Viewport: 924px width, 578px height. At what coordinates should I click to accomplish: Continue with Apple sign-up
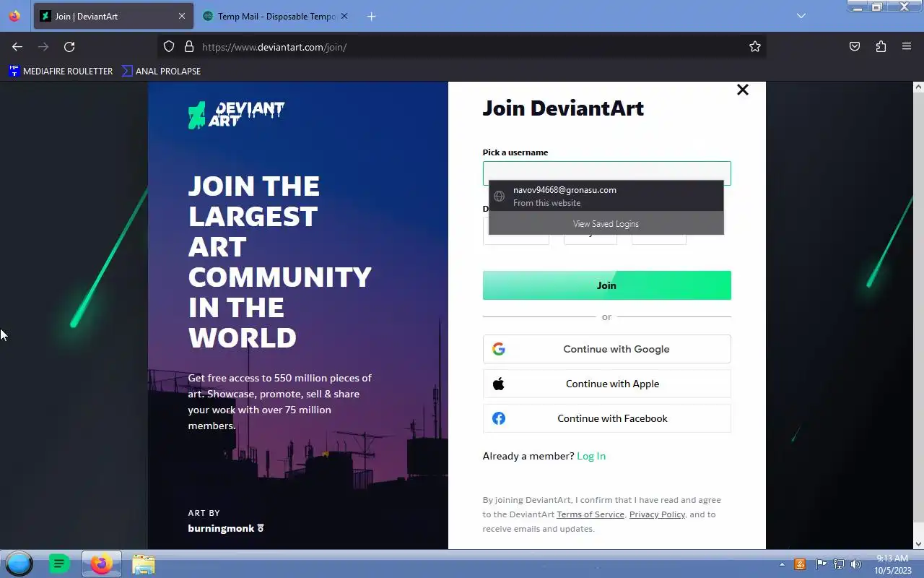point(606,384)
